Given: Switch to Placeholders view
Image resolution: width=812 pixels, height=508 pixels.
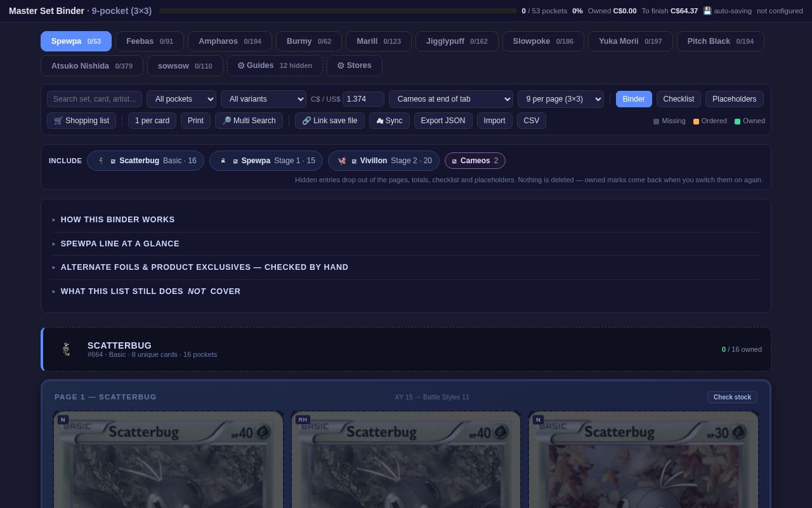Looking at the screenshot, I should pos(735,99).
